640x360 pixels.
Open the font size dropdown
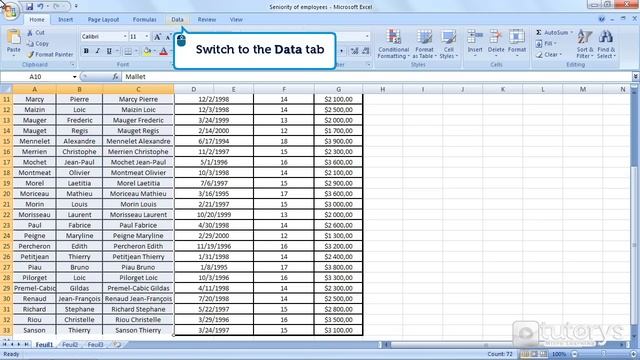click(x=147, y=37)
